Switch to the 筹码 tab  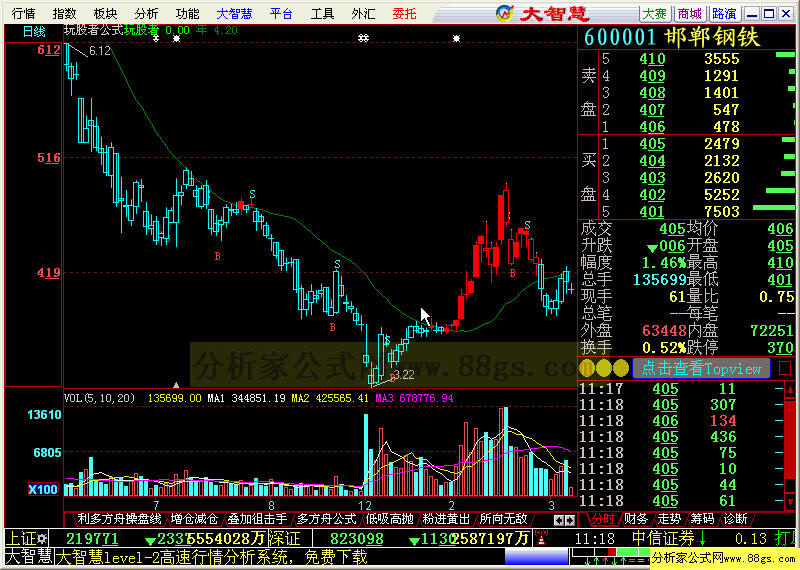click(x=702, y=519)
